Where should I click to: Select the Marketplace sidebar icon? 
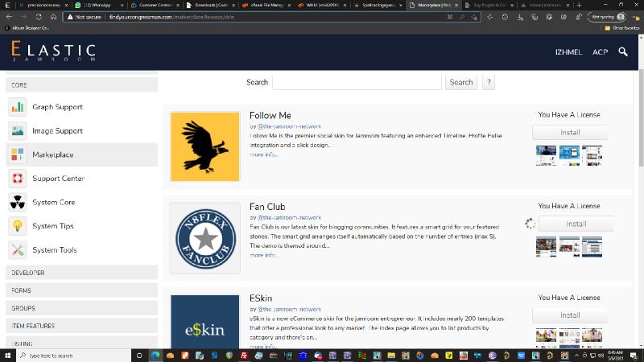(x=18, y=154)
